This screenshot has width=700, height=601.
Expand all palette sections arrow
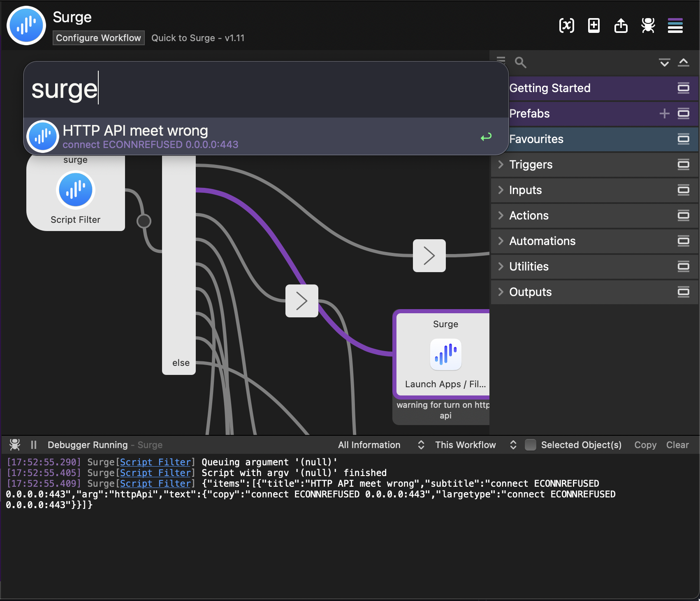[x=664, y=62]
